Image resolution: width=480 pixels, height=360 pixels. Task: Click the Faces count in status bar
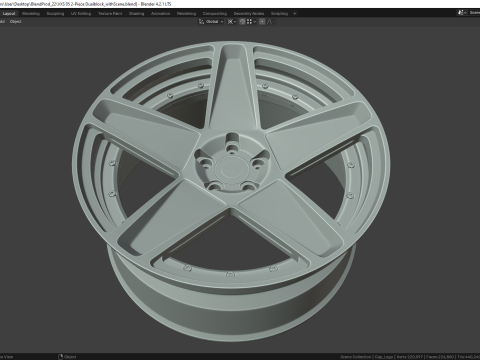click(440, 357)
